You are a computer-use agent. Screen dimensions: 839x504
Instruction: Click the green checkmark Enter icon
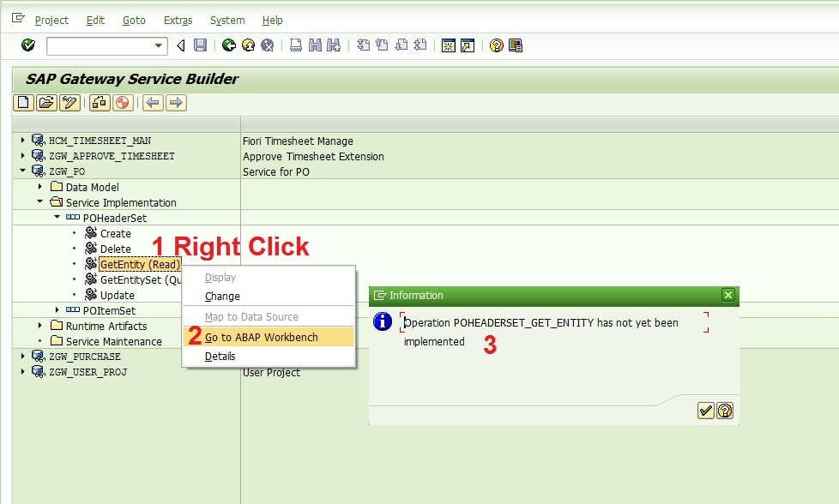[x=27, y=45]
